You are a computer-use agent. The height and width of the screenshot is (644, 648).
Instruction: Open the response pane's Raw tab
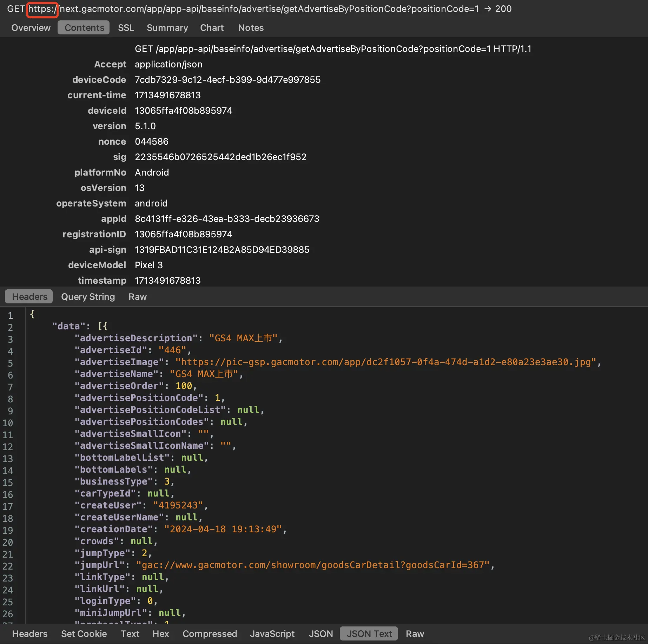[415, 634]
